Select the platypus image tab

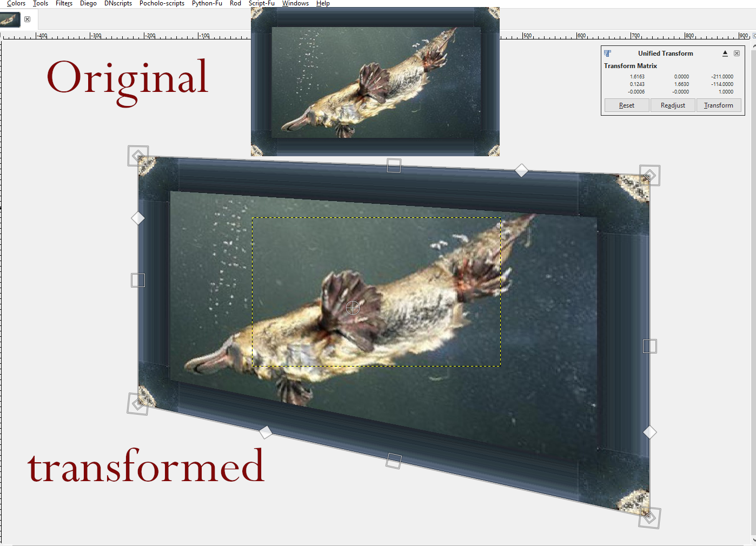click(11, 19)
